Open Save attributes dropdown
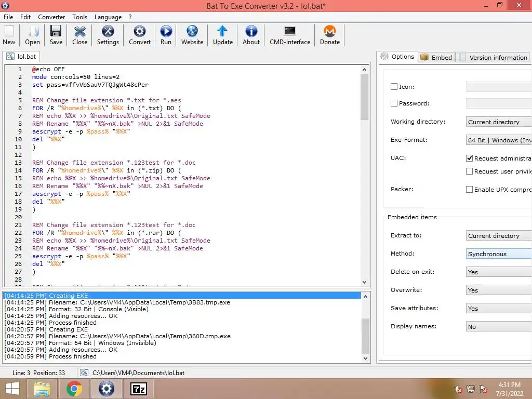This screenshot has width=532, height=399. point(499,309)
